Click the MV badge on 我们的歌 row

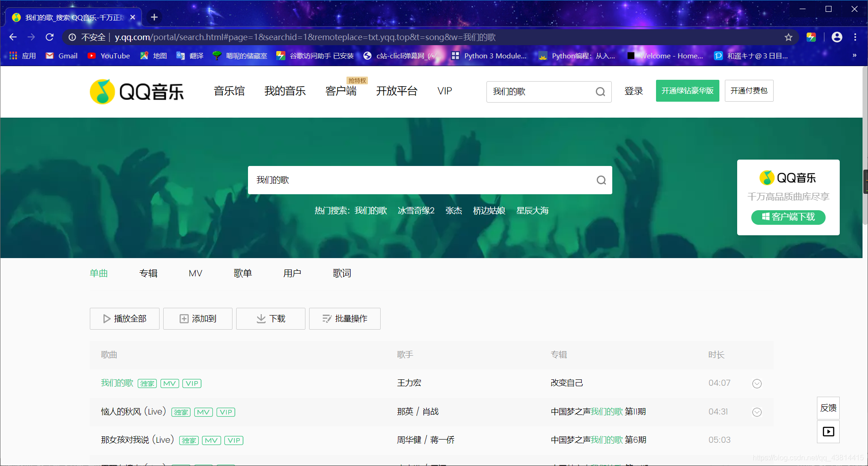[170, 383]
